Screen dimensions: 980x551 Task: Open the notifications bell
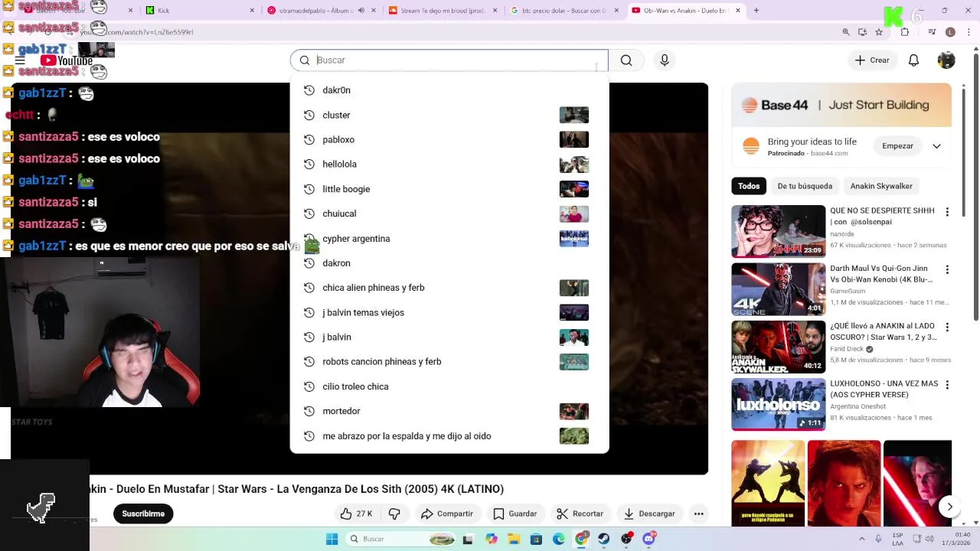tap(913, 60)
